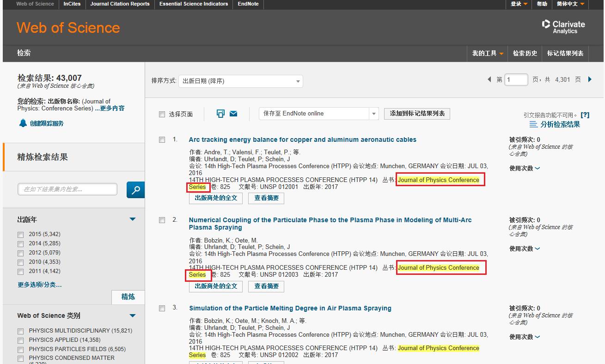Open publisher full text for result 2
Image resolution: width=605 pixels, height=364 pixels.
point(216,286)
